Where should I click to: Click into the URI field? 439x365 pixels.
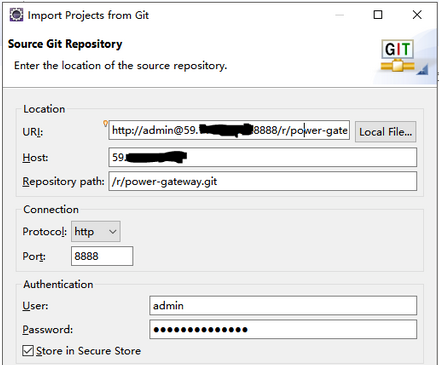229,130
